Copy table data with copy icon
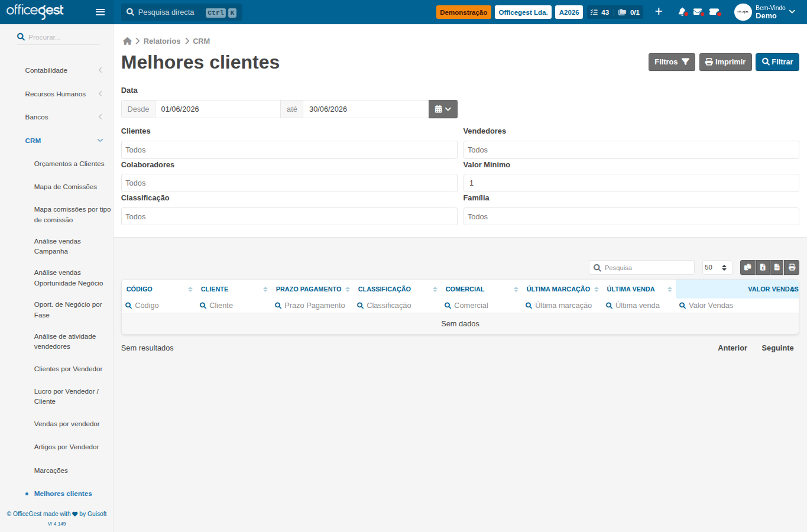Viewport: 807px width, 532px height. (x=748, y=267)
